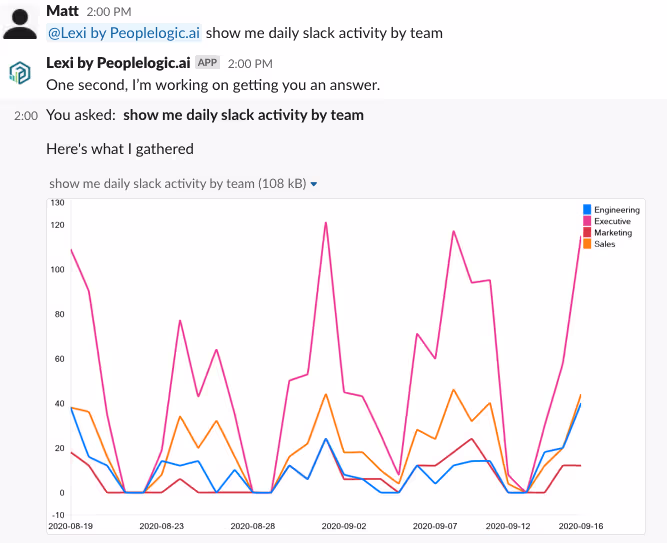Image resolution: width=667 pixels, height=550 pixels.
Task: Click the 2020-09-02 x-axis date label
Action: click(x=344, y=526)
